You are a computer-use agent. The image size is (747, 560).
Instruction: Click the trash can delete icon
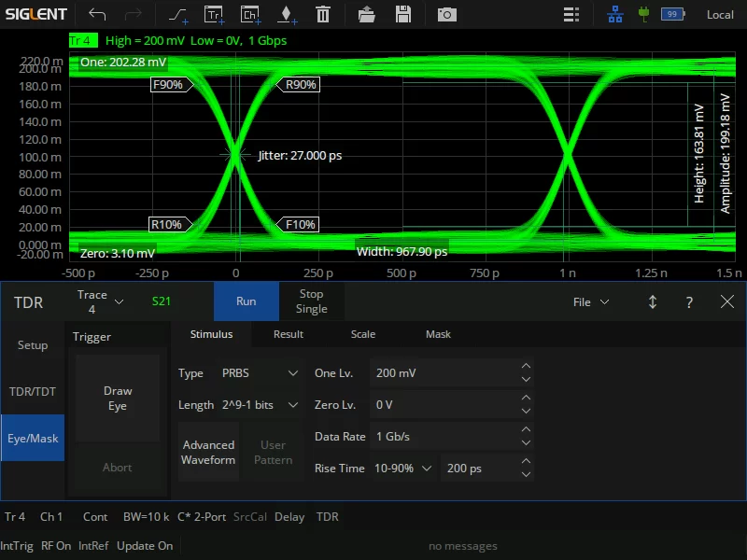tap(322, 14)
